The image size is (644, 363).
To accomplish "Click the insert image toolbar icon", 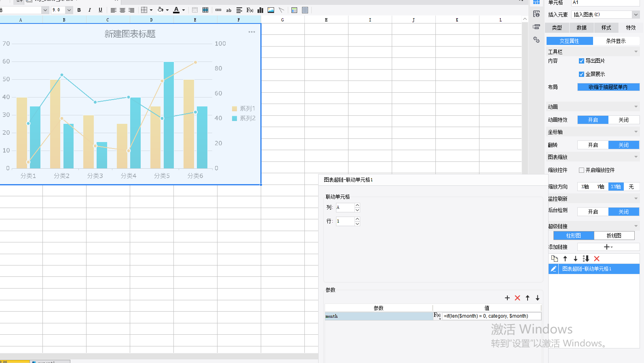I will pyautogui.click(x=271, y=10).
